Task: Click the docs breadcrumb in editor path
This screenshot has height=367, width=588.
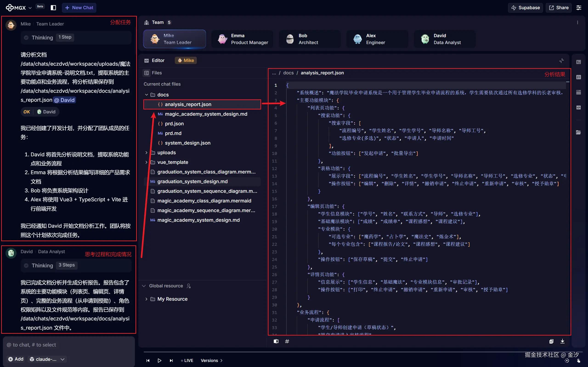Action: coord(288,73)
